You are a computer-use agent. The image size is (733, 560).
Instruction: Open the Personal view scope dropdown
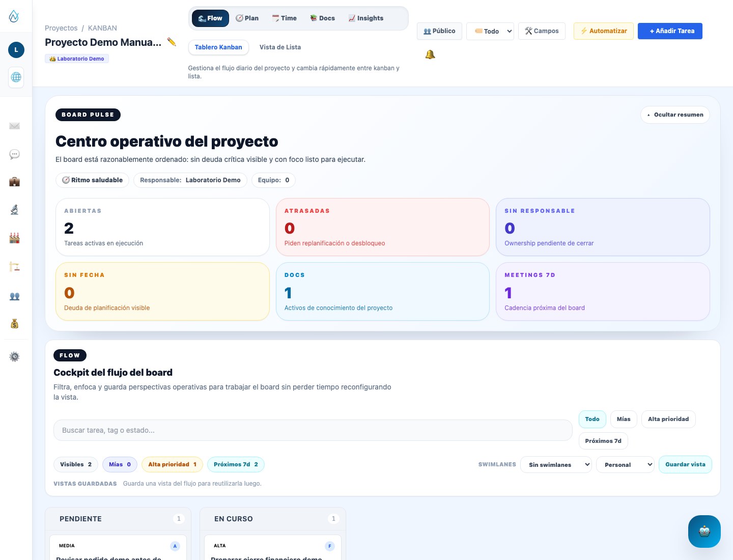click(626, 465)
